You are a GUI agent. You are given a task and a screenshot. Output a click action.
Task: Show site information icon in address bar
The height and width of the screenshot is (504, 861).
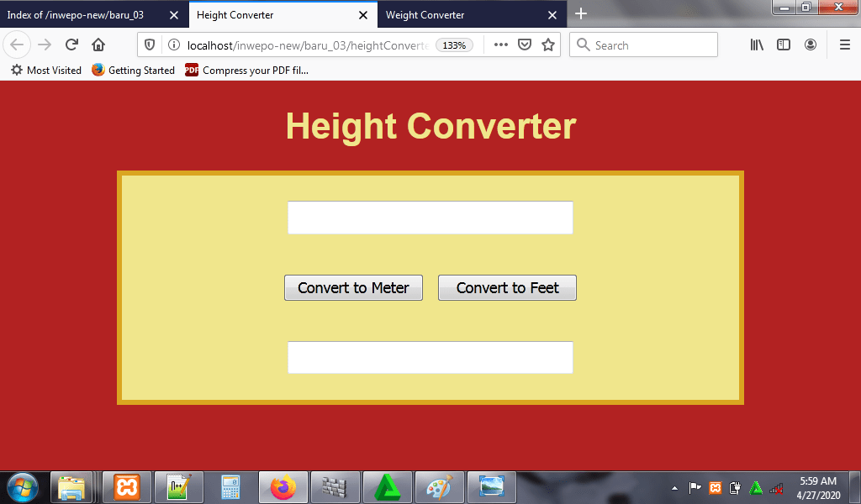tap(173, 45)
